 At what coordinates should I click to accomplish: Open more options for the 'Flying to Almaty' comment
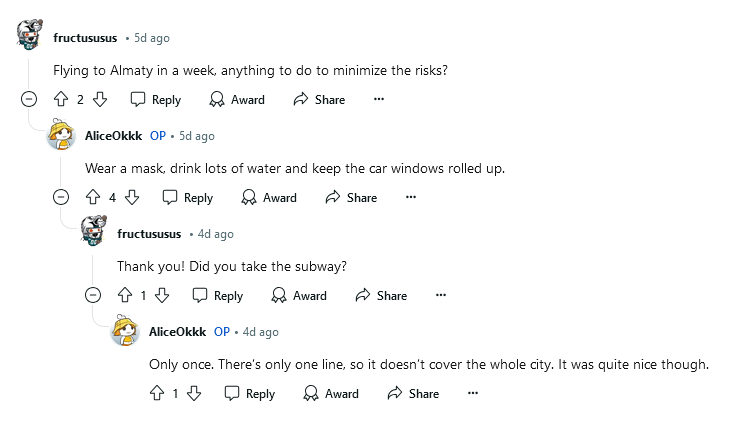click(x=378, y=99)
